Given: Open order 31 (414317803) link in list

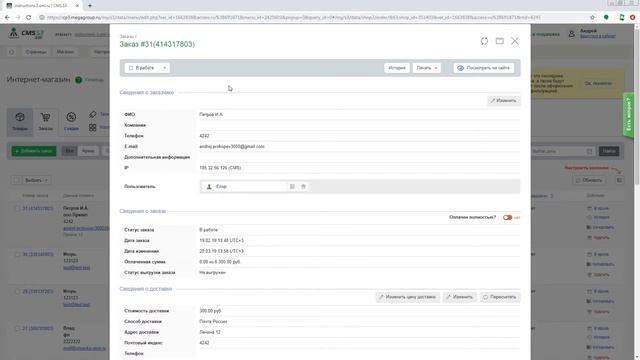Looking at the screenshot, I should 38,209.
